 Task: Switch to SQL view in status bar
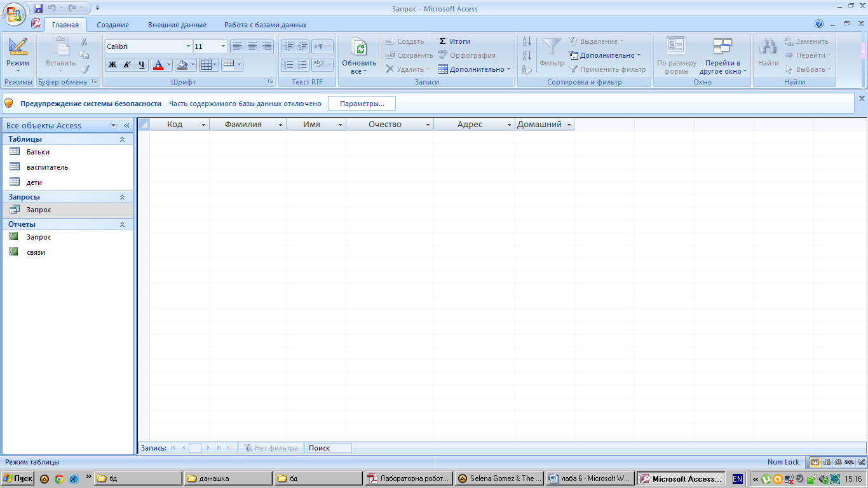tap(849, 462)
